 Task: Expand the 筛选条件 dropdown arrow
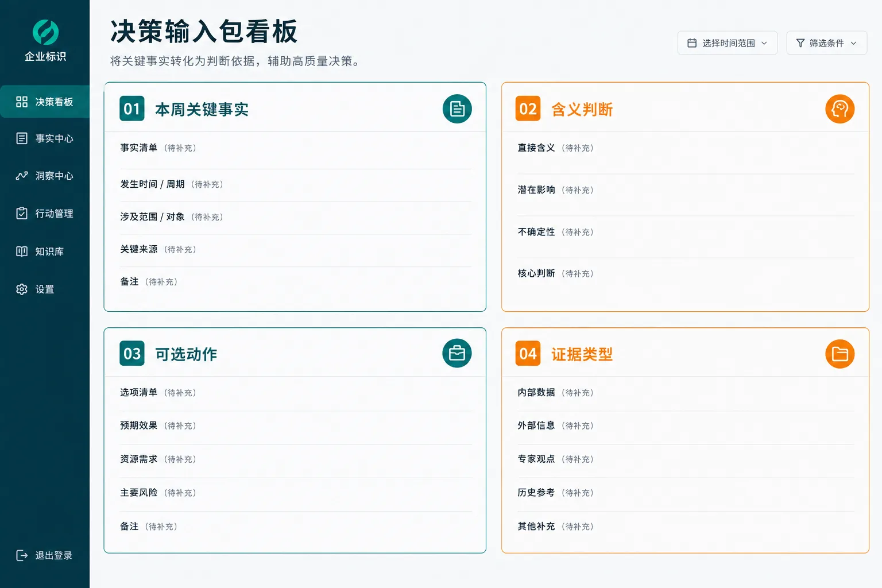(854, 43)
